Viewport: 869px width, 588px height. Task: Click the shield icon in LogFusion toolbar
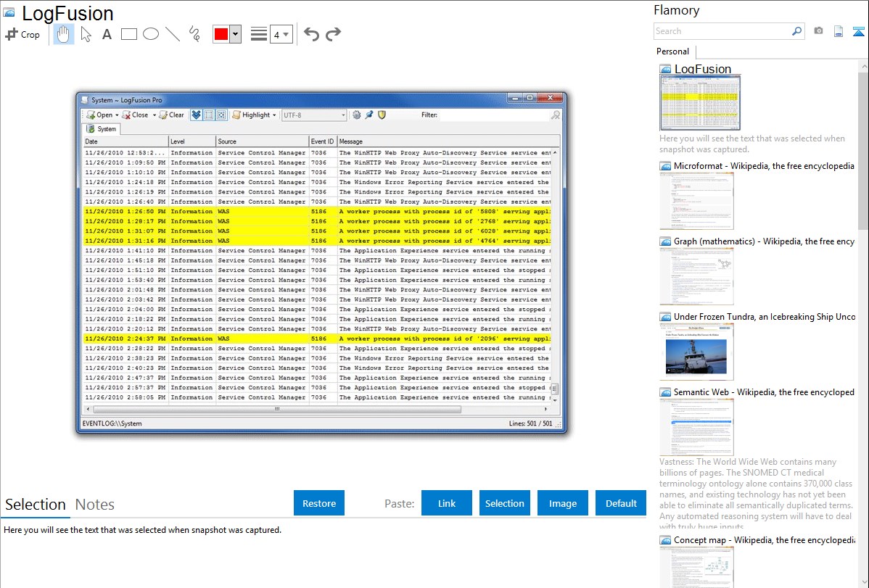(382, 115)
